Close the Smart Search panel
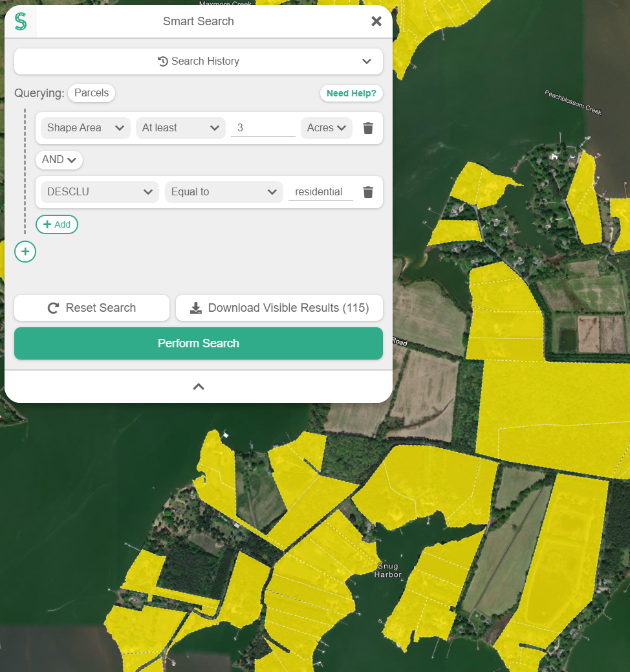 pos(376,21)
